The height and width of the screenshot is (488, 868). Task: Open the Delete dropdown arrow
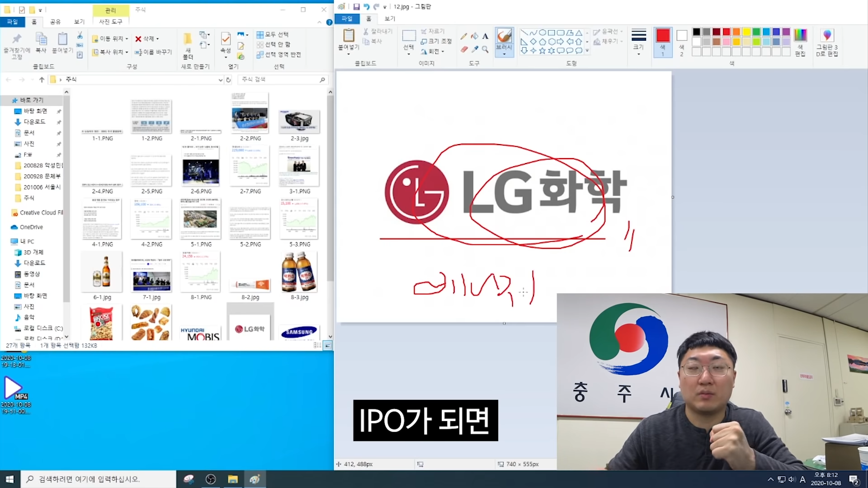[157, 39]
